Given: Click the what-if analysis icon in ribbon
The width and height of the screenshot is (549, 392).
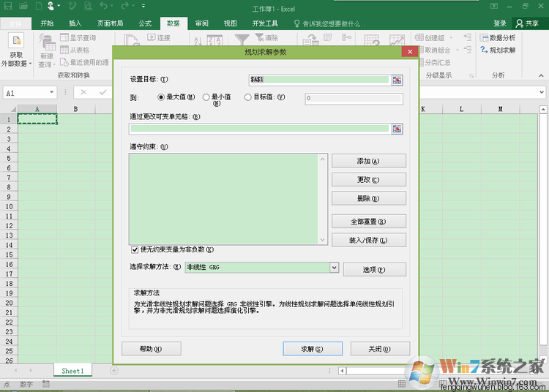Looking at the screenshot, I should point(372,40).
